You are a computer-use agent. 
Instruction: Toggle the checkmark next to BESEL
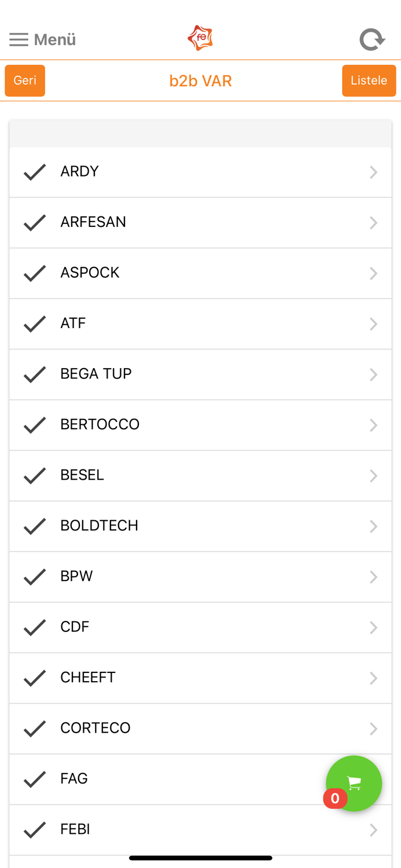[35, 476]
